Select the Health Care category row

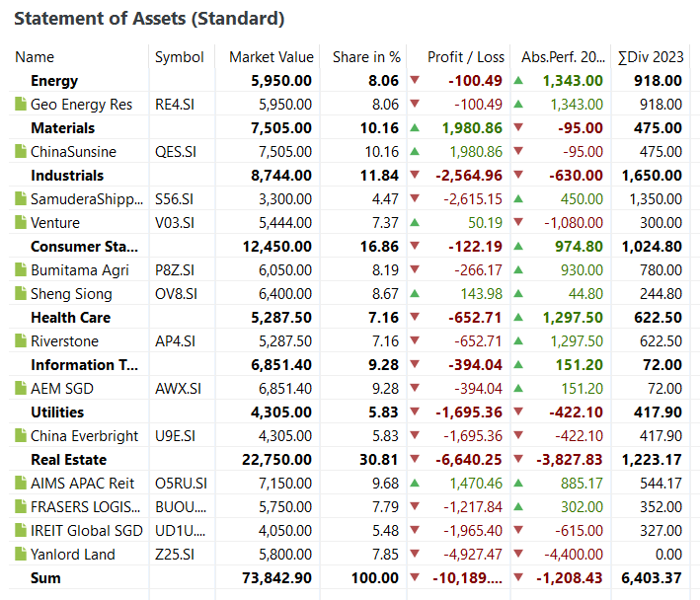70,318
